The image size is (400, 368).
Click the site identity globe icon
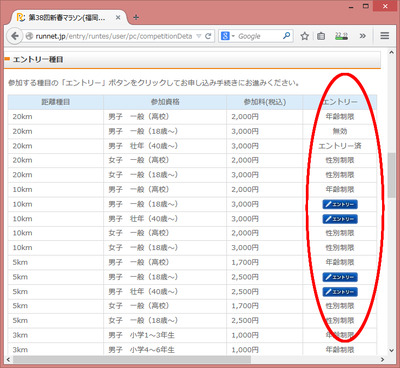click(29, 36)
